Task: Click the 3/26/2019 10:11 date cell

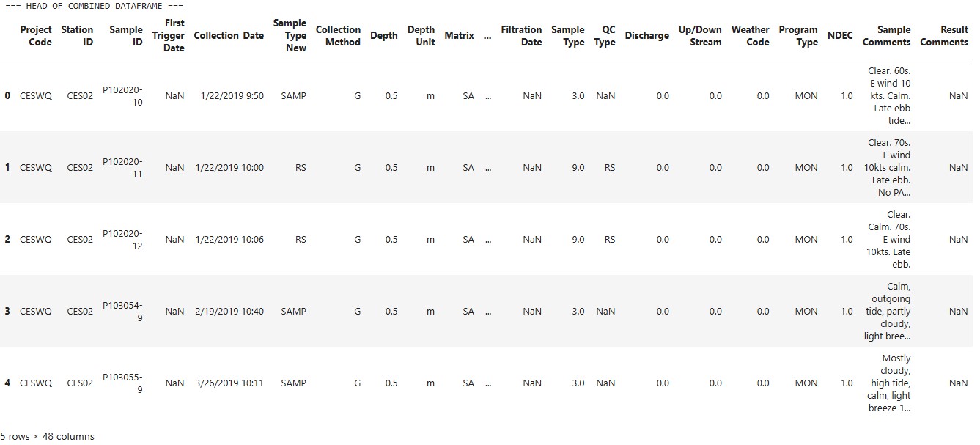Action: (229, 383)
